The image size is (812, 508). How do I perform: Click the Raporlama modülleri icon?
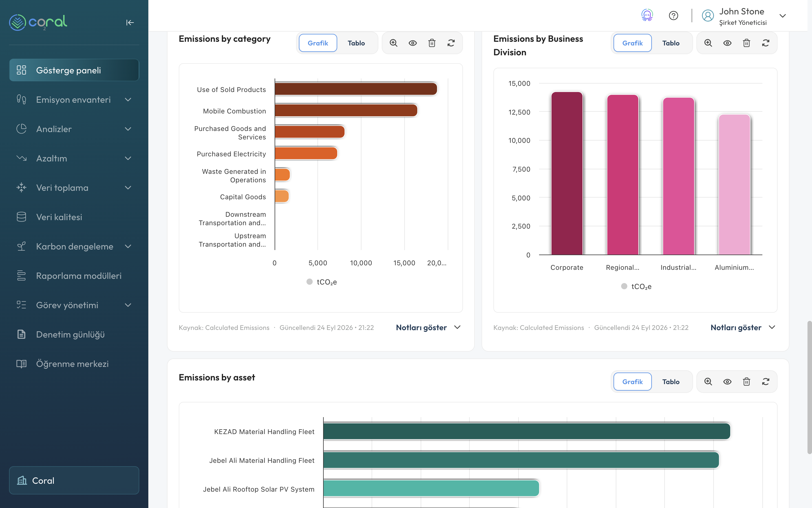pyautogui.click(x=21, y=275)
